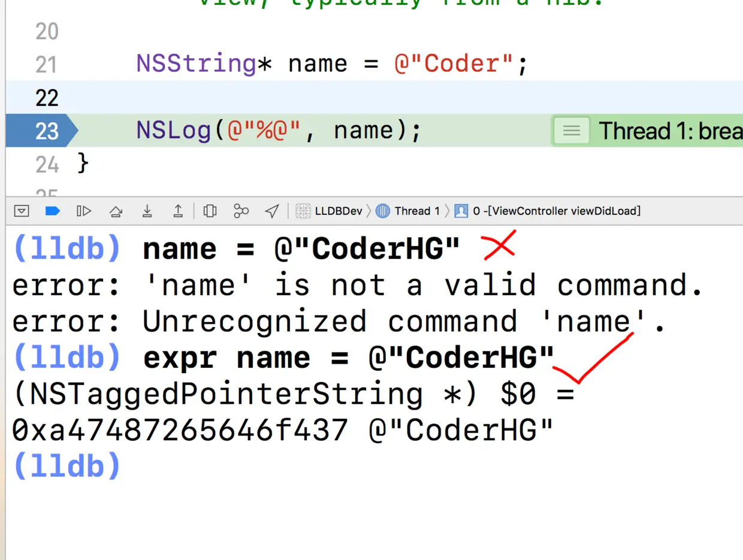
Task: Click the closing brace on line 24
Action: point(83,164)
